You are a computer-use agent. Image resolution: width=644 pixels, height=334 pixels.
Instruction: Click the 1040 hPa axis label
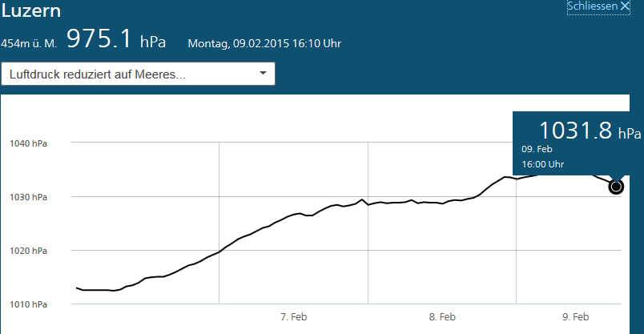tap(28, 144)
